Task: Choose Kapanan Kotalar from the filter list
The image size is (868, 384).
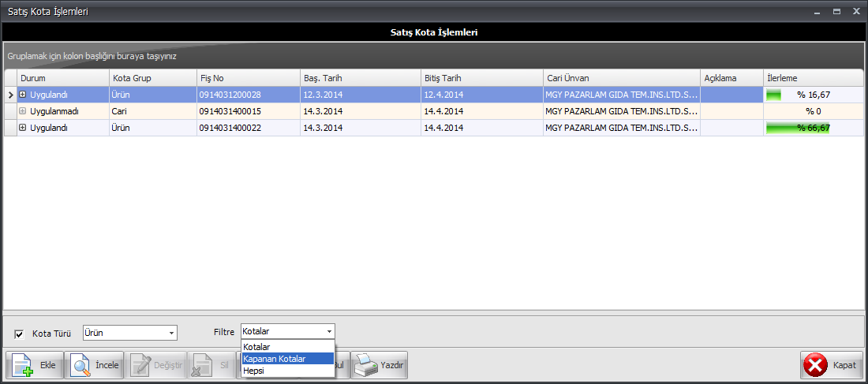Action: coord(288,359)
